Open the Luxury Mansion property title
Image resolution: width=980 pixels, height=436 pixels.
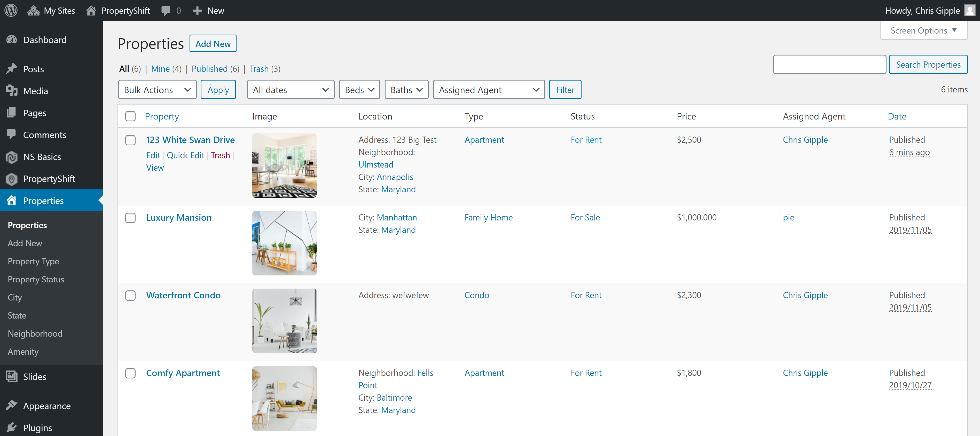[179, 217]
